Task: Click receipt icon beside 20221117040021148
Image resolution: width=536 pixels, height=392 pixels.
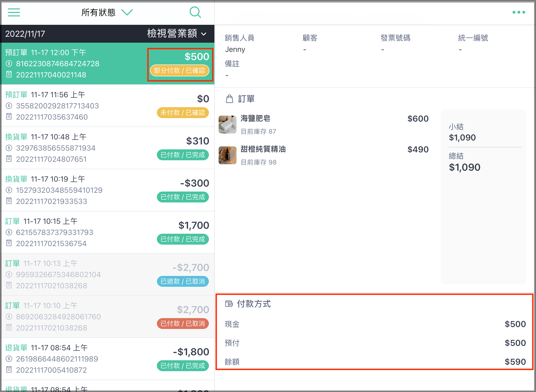Action: [9, 74]
